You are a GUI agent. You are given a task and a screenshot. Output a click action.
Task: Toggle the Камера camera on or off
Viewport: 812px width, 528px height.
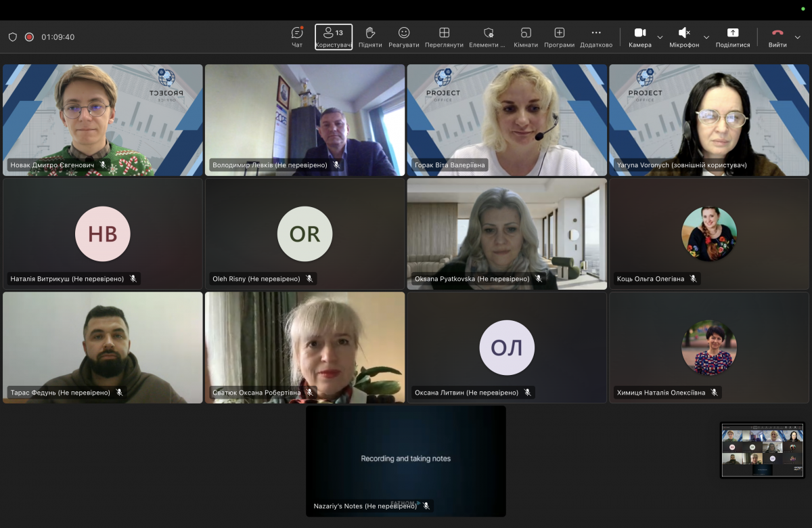pyautogui.click(x=639, y=37)
